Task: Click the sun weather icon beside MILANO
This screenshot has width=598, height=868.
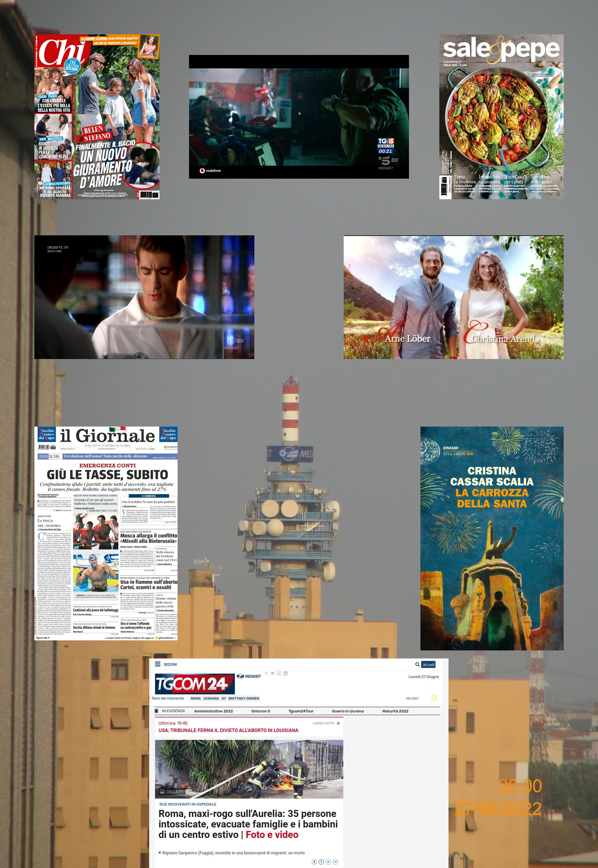Action: (x=434, y=698)
